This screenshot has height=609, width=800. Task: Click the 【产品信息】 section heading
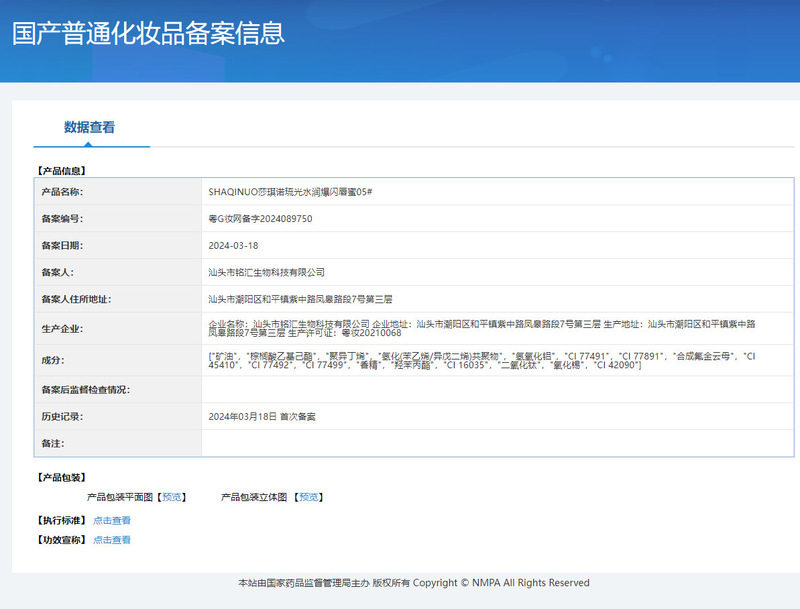(61, 171)
